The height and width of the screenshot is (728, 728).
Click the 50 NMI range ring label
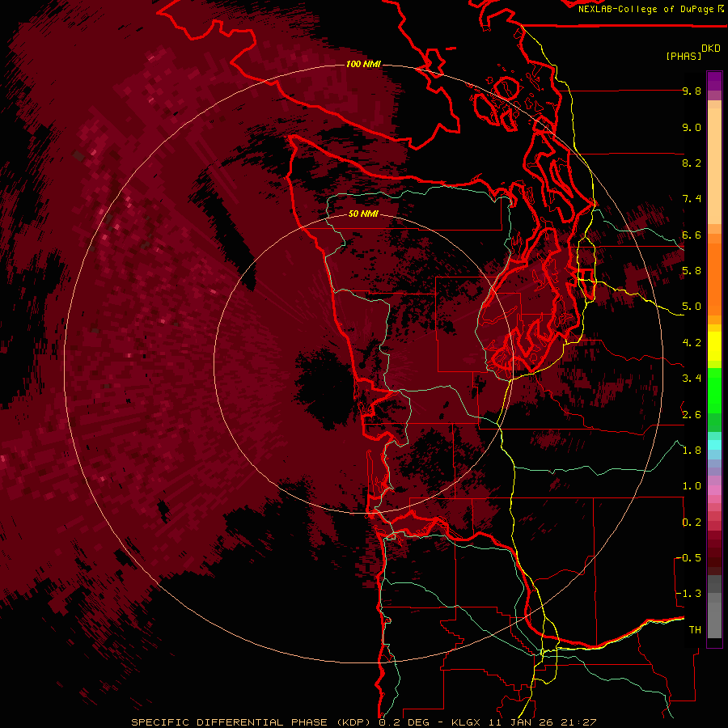pos(363,214)
